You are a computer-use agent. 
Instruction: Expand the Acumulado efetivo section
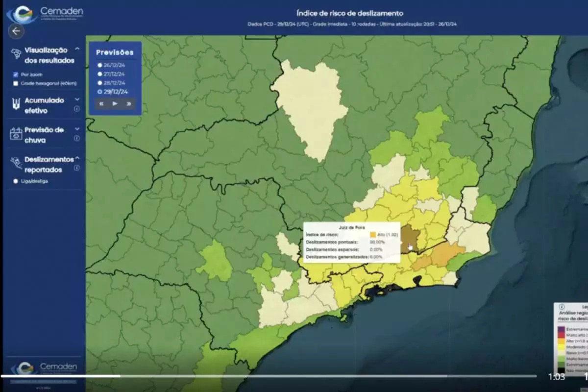(x=77, y=99)
